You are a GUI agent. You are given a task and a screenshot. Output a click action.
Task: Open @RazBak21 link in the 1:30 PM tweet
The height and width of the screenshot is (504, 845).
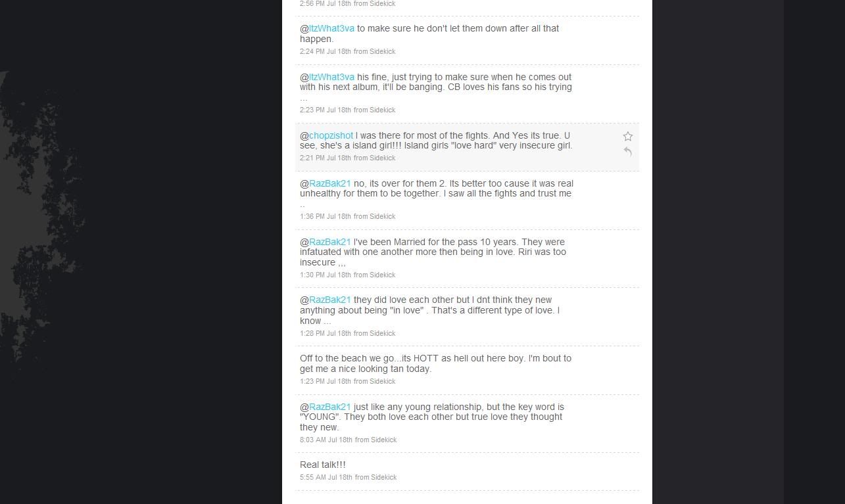(x=330, y=242)
